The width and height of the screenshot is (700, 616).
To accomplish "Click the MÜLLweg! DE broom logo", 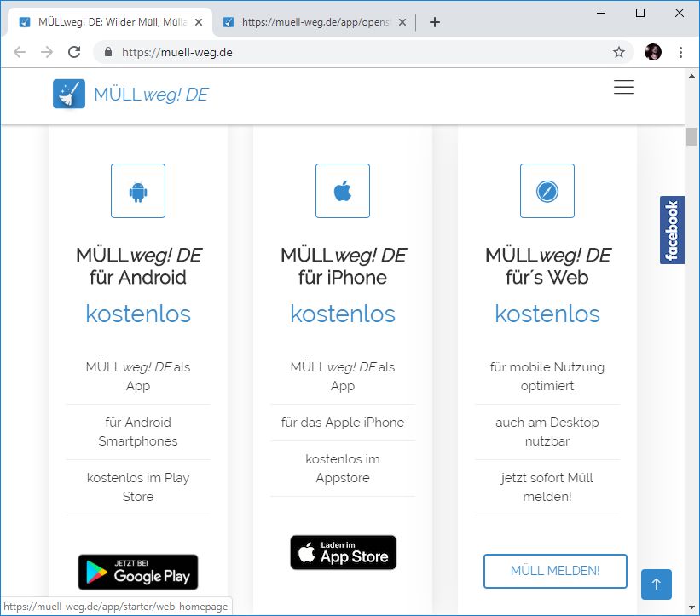I will coord(69,94).
